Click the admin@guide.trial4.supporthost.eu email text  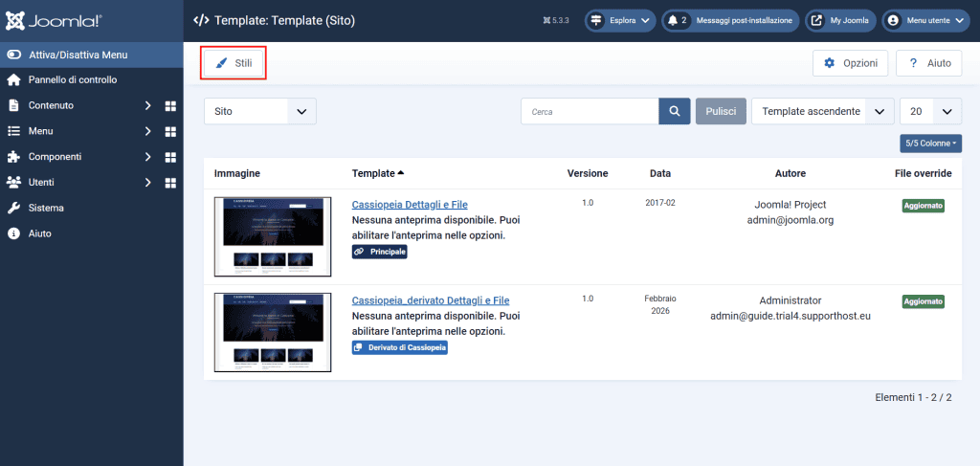click(x=791, y=316)
